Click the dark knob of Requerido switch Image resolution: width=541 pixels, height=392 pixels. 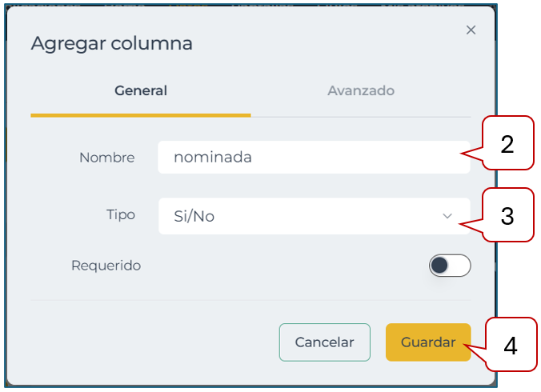pyautogui.click(x=439, y=266)
